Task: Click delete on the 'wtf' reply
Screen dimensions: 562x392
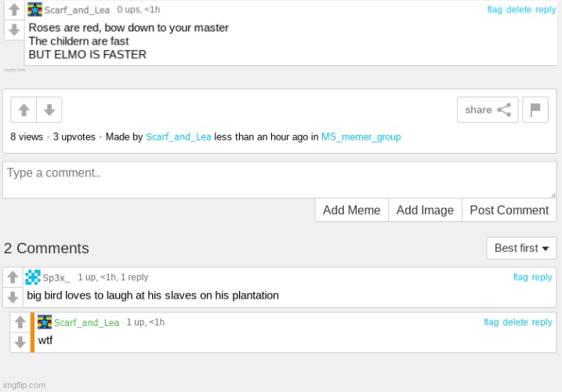Action: coord(515,322)
